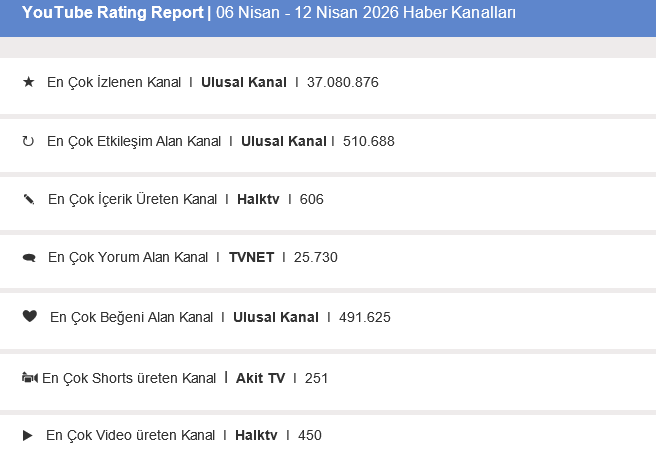Click the star icon for most watched channel
The height and width of the screenshot is (458, 656).
(28, 82)
